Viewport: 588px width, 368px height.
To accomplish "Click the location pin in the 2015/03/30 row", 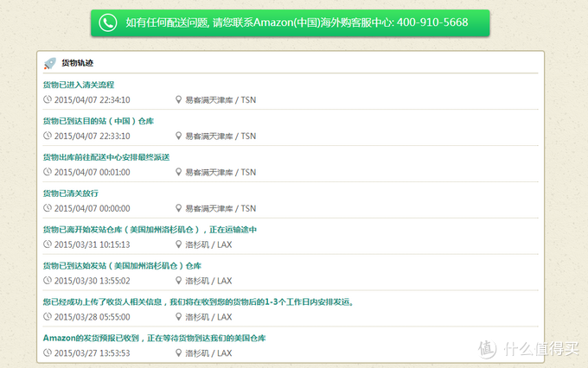I will [178, 281].
